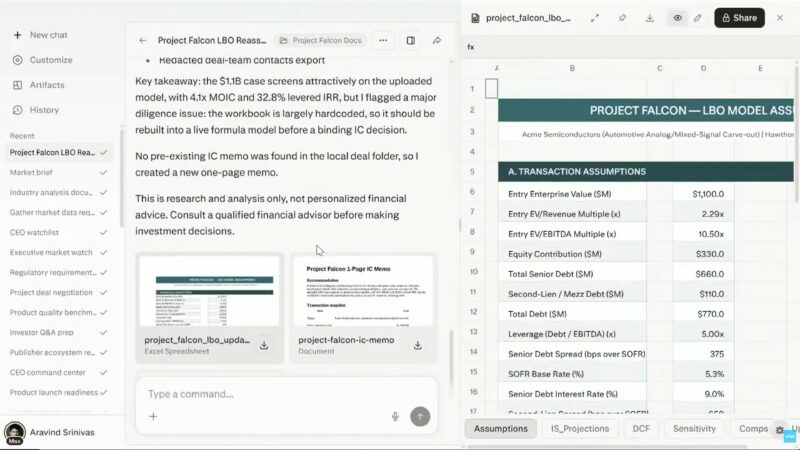Activate the microphone voice input
This screenshot has width=800, height=450.
[x=395, y=416]
